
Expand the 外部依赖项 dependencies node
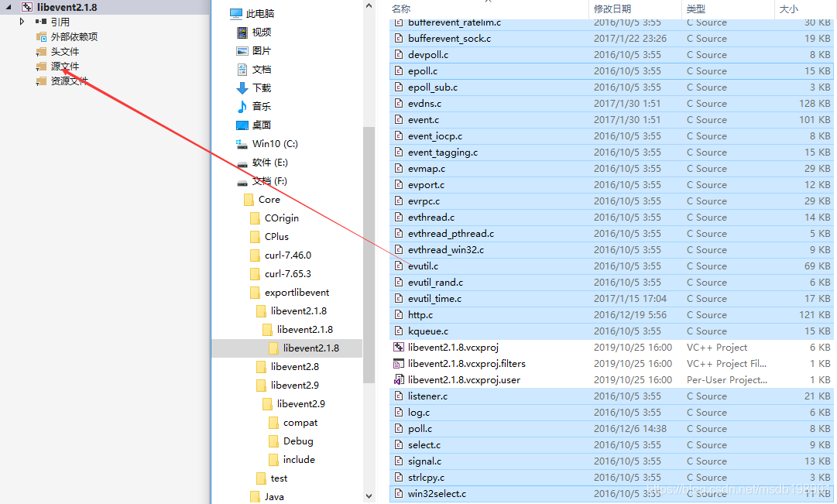tap(40, 36)
